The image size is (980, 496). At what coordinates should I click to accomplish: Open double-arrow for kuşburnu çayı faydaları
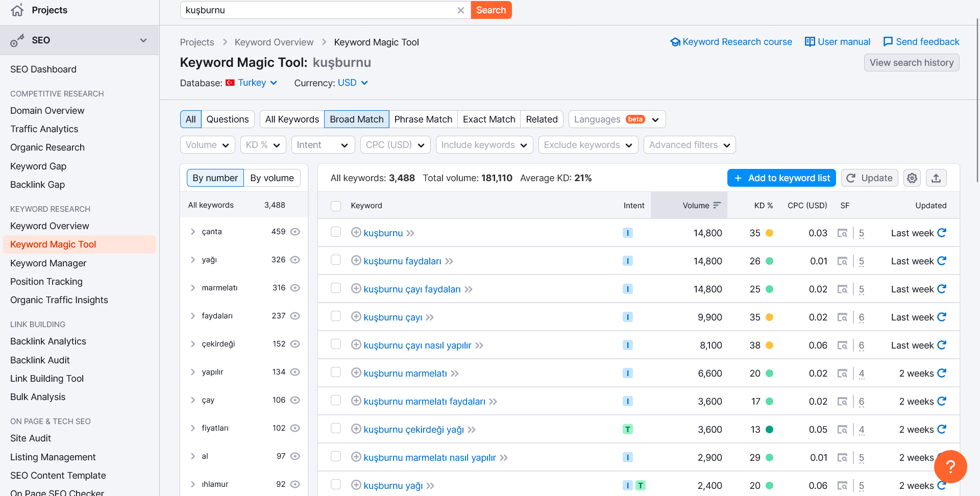click(x=469, y=289)
